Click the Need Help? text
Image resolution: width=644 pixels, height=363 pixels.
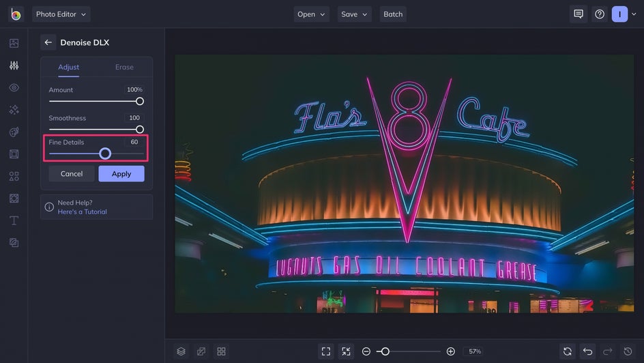(x=75, y=203)
